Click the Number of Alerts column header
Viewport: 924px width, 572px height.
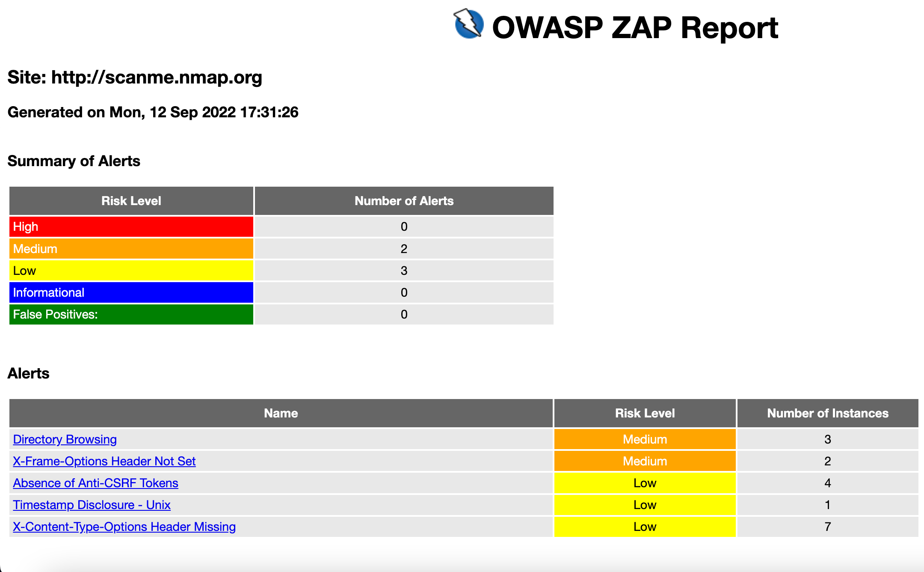click(x=404, y=201)
